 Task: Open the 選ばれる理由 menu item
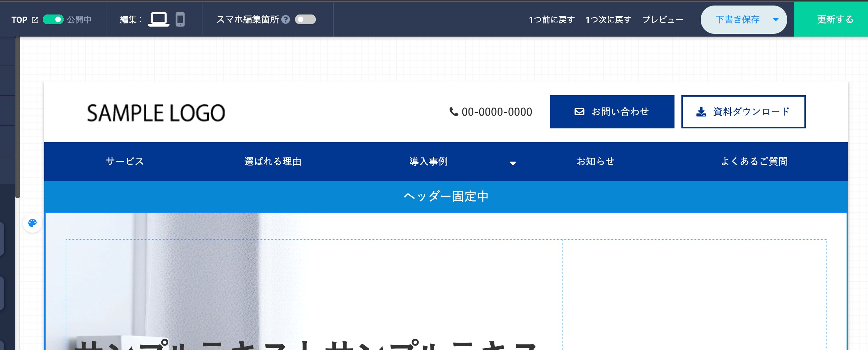point(273,162)
